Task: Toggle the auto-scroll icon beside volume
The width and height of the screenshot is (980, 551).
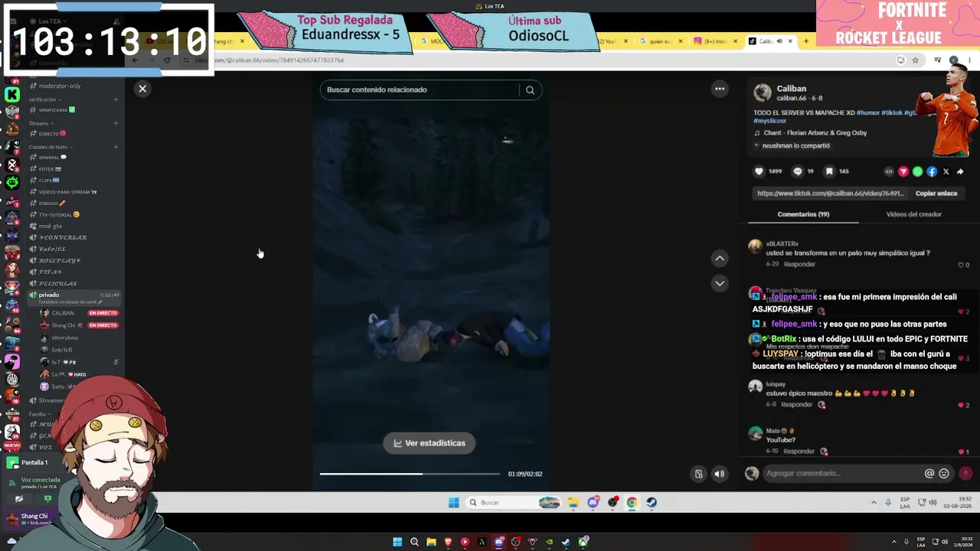Action: [698, 474]
